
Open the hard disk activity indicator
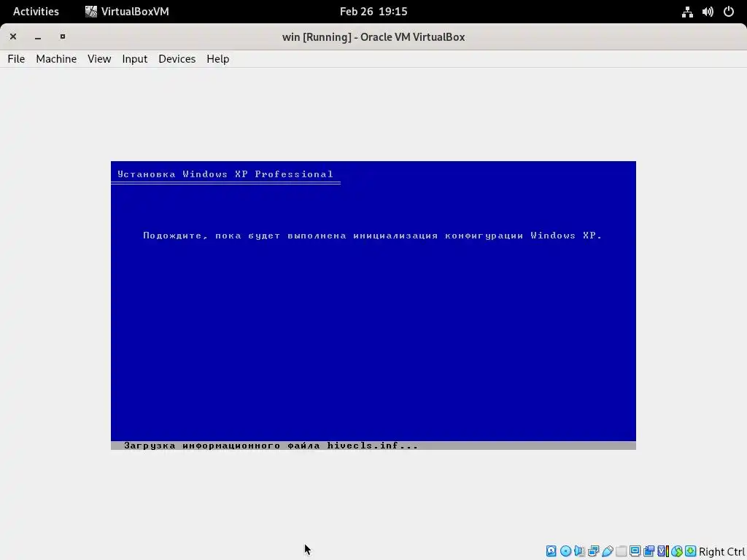point(551,551)
